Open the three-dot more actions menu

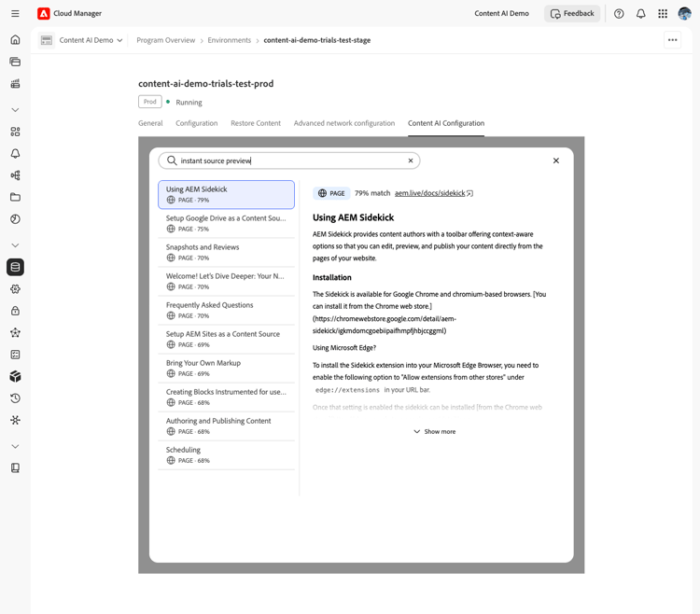(672, 40)
